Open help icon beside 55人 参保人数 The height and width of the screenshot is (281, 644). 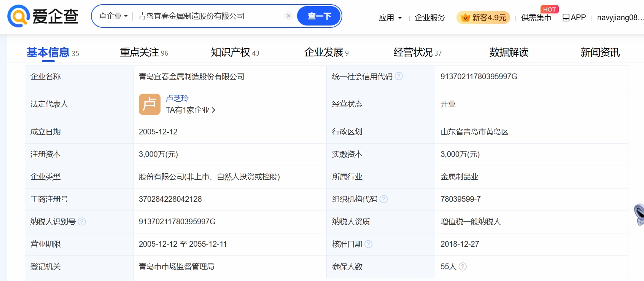tap(463, 267)
